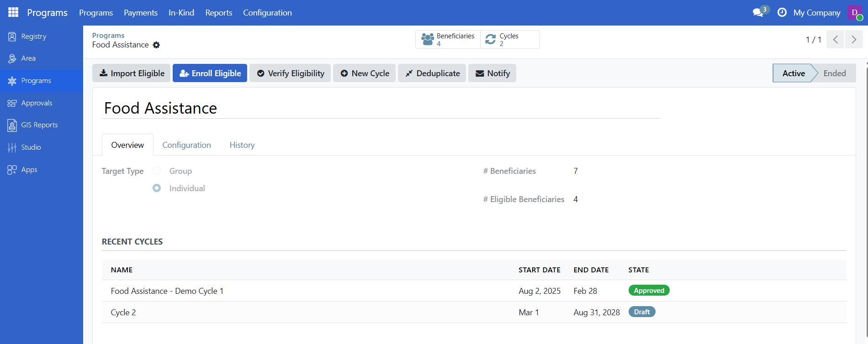Click the GIS Reports sidebar icon

(12, 125)
